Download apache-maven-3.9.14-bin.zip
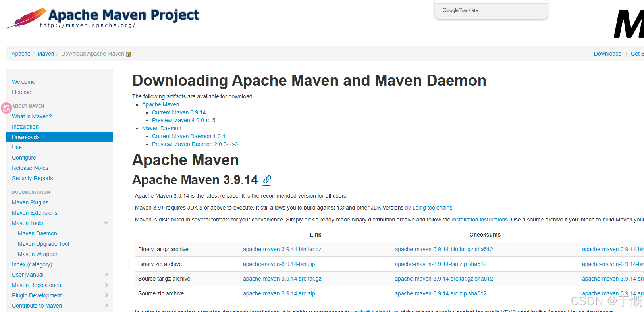644x312 pixels. coord(279,264)
